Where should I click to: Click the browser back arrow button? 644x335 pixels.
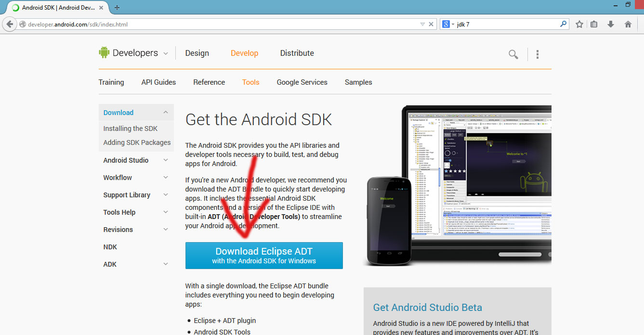tap(10, 24)
